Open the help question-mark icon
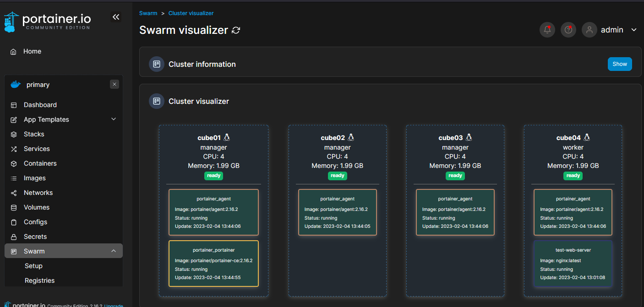The width and height of the screenshot is (644, 307). 568,30
